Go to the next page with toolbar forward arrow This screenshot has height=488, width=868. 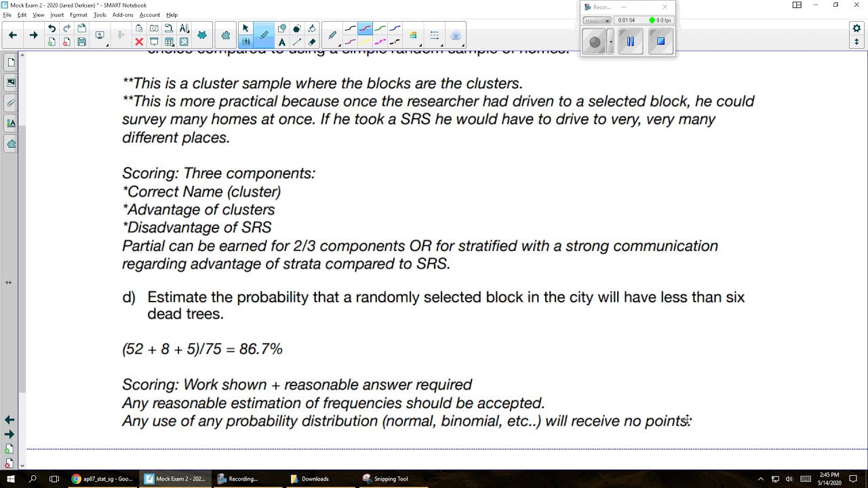[33, 35]
